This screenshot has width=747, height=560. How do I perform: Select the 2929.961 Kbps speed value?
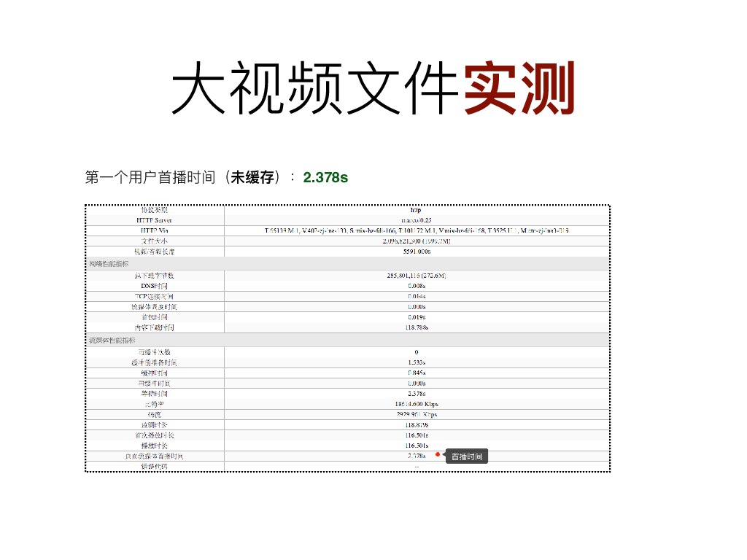[x=417, y=415]
